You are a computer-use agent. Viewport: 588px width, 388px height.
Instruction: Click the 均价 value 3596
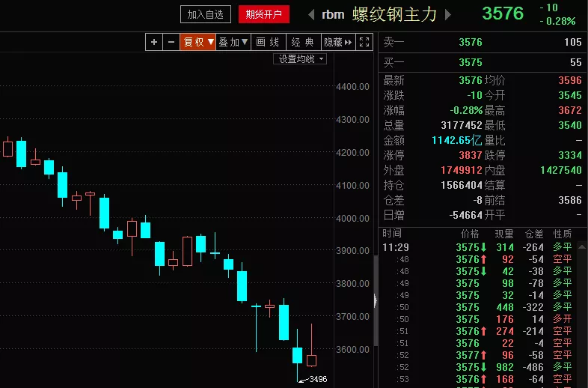tap(570, 80)
